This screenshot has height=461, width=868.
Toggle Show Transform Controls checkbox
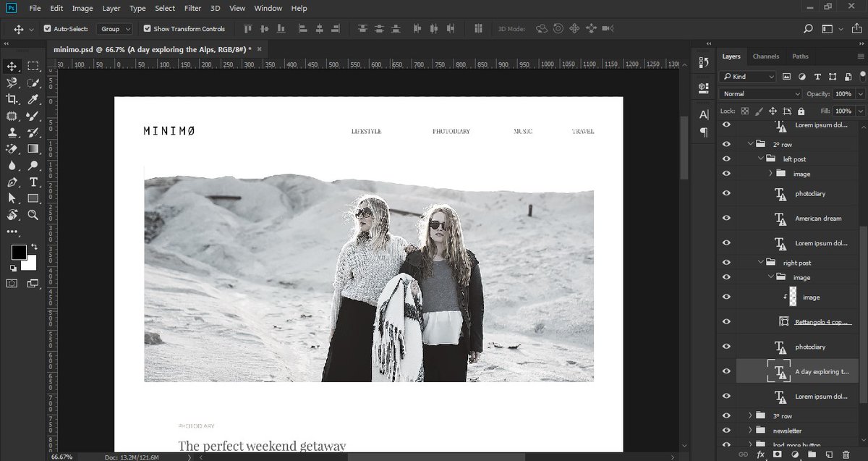pyautogui.click(x=147, y=29)
